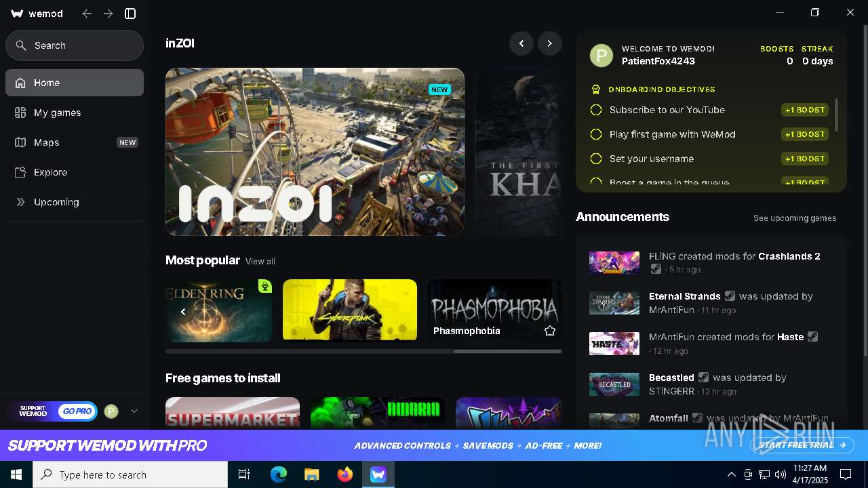Open the Becastled announcement
Image resolution: width=868 pixels, height=488 pixels.
point(712,384)
